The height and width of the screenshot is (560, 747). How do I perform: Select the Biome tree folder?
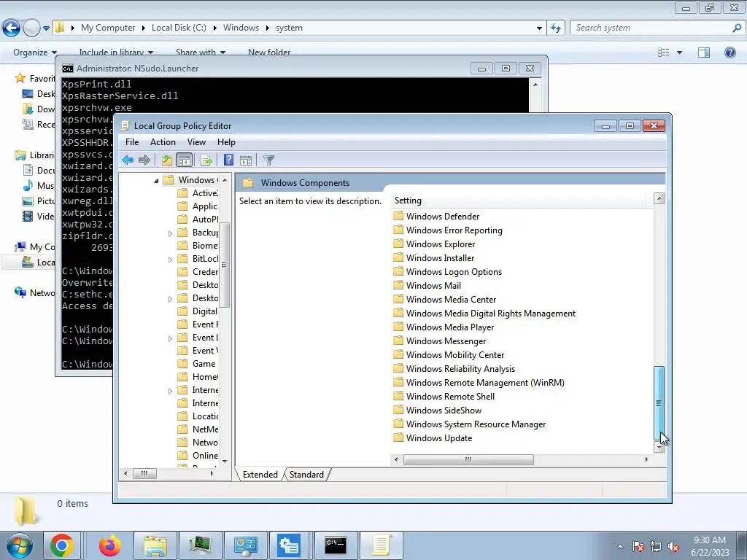(x=198, y=245)
